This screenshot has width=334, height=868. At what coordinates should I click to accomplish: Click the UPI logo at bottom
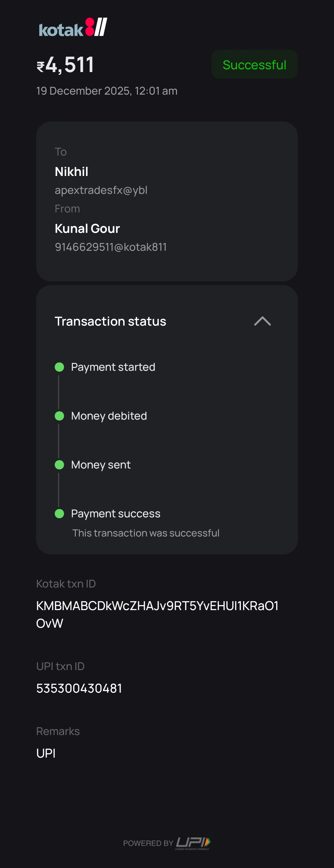[193, 843]
